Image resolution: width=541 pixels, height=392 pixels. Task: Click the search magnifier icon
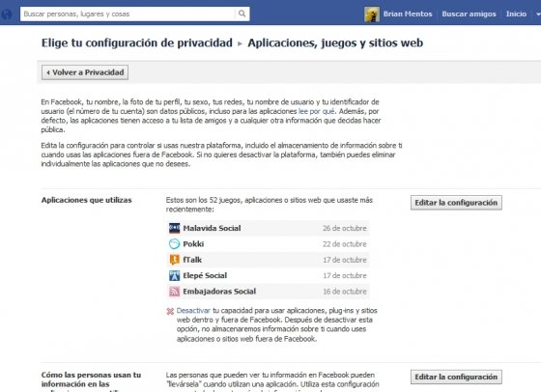pos(242,14)
